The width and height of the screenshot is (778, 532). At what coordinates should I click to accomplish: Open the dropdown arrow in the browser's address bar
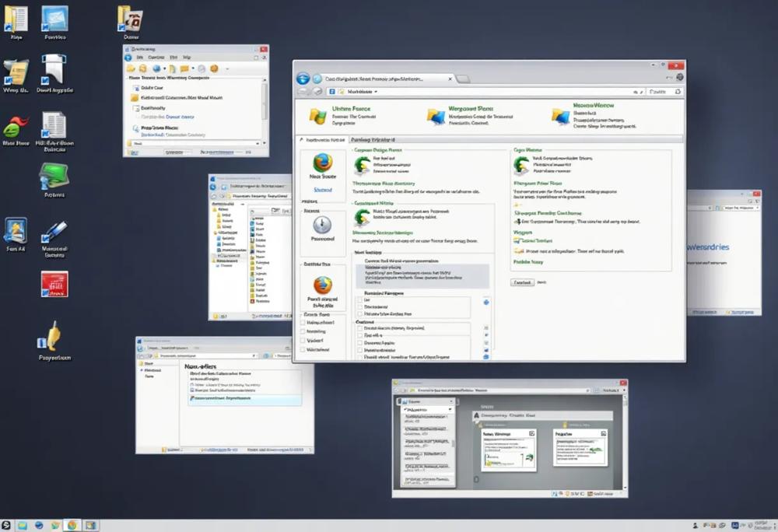[x=376, y=92]
